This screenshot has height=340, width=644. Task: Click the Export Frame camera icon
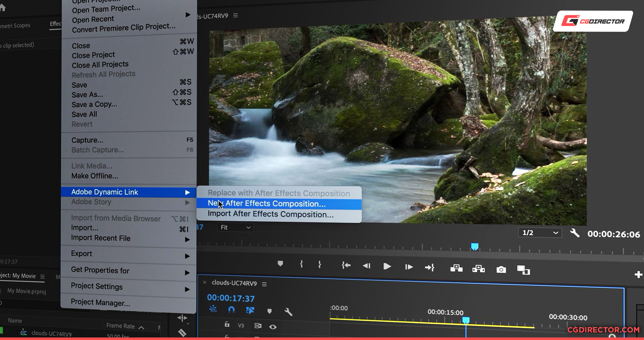pos(501,269)
